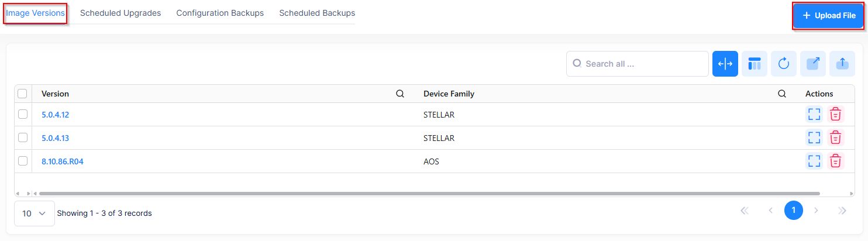Viewport: 868px width, 241px height.
Task: Switch to Scheduled Upgrades tab
Action: [x=120, y=13]
